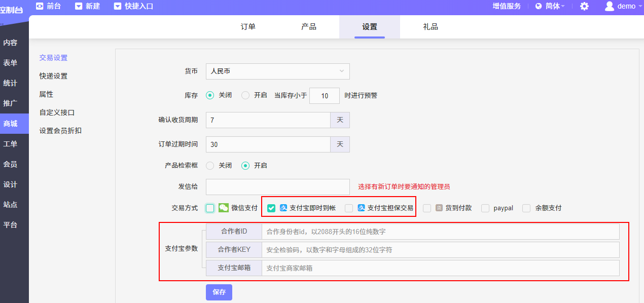Screen dimensions: 644x303
Task: Enable the 微信支付 checkbox
Action: (210, 208)
